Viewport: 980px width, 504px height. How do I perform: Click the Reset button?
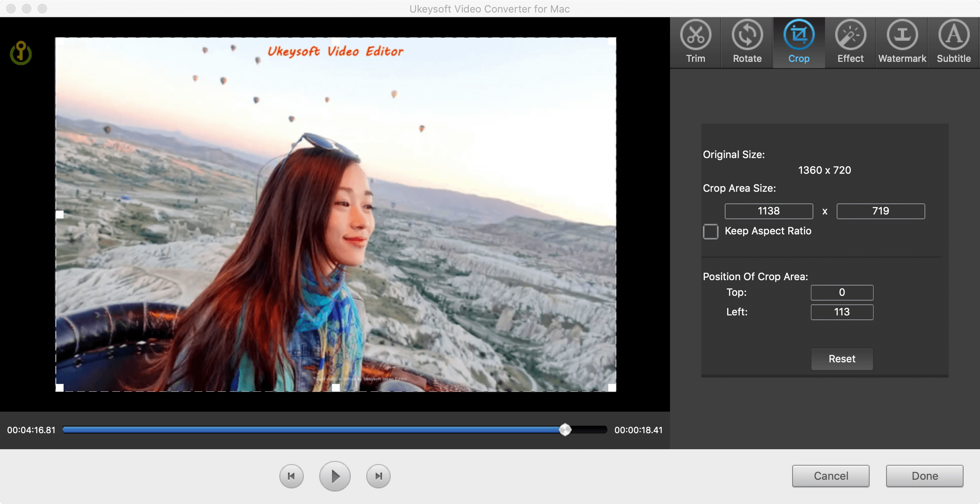point(841,359)
